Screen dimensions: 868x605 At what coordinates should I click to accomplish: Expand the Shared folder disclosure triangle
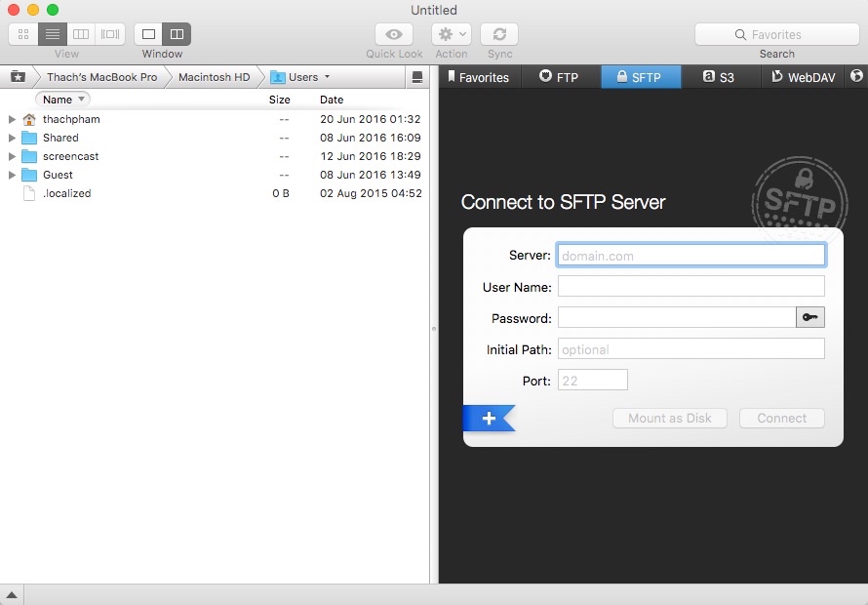12,138
